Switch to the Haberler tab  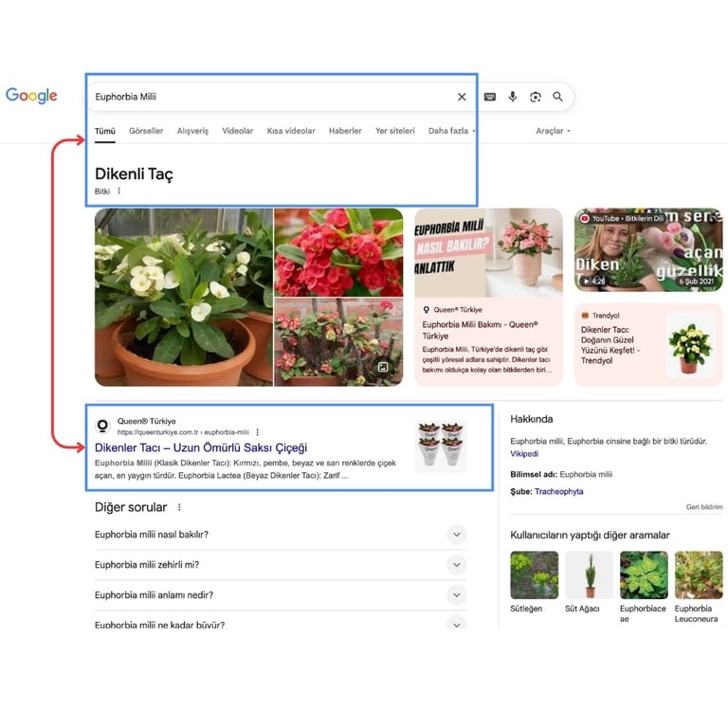pyautogui.click(x=345, y=131)
